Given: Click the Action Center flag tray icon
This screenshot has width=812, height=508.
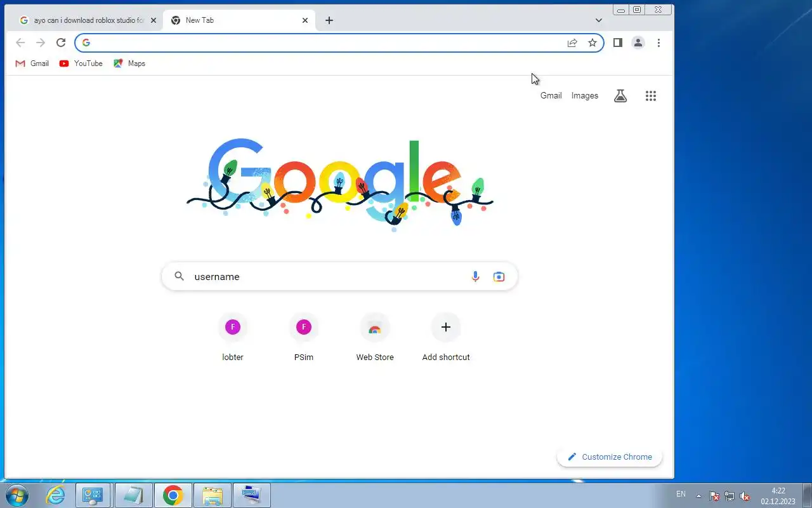Looking at the screenshot, I should click(714, 496).
